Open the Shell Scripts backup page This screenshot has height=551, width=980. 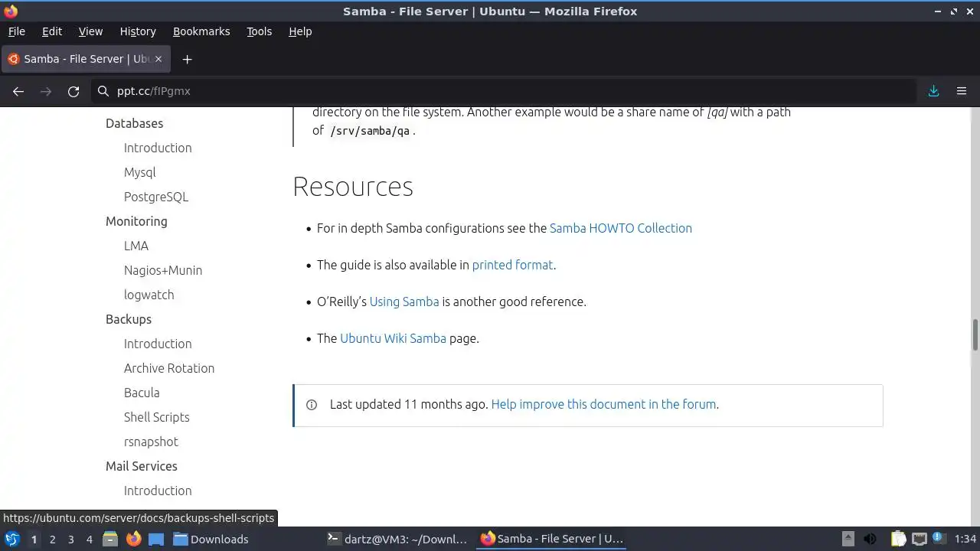click(156, 417)
